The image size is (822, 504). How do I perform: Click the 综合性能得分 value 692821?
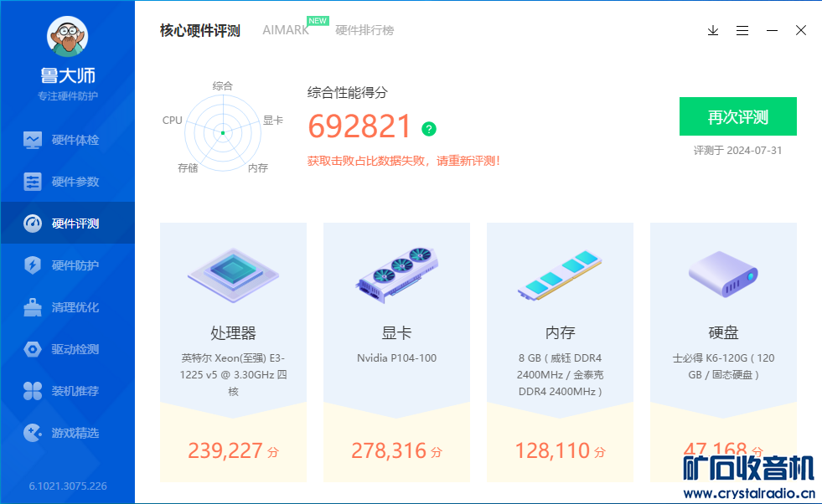(x=359, y=126)
